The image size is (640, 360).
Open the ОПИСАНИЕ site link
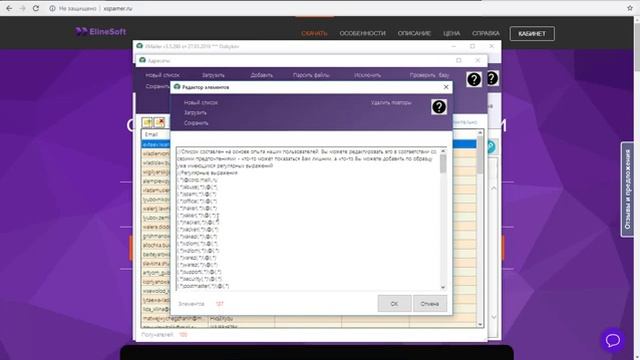414,33
